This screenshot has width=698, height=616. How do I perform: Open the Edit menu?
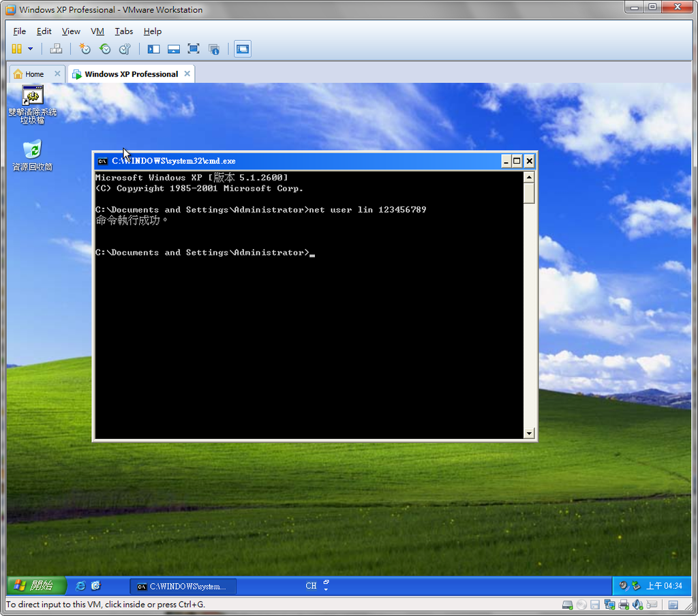[44, 31]
